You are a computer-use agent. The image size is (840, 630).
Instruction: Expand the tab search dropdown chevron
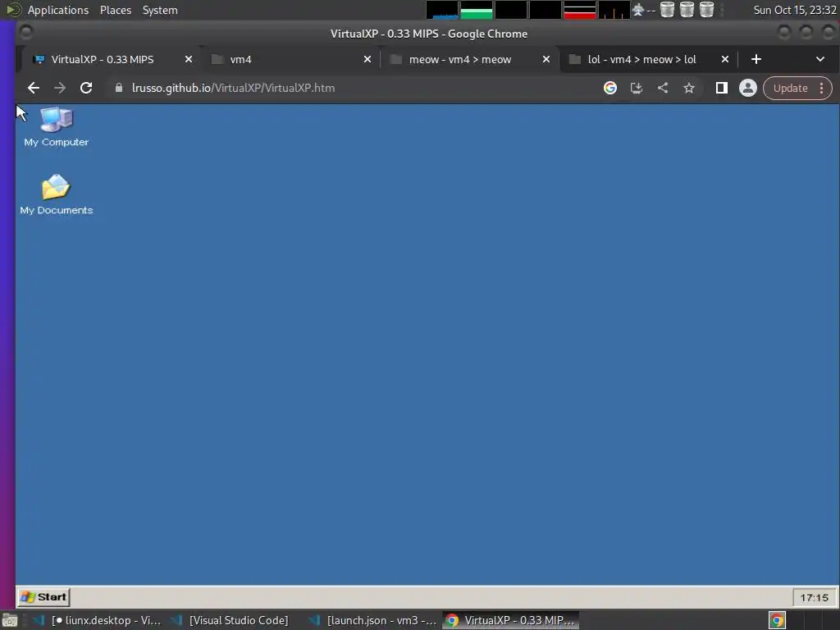820,59
